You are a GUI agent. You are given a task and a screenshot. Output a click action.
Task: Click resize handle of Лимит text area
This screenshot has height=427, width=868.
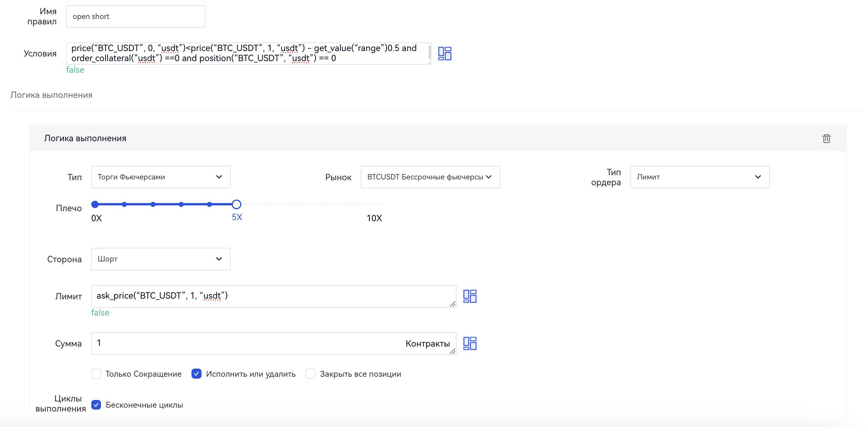(452, 304)
